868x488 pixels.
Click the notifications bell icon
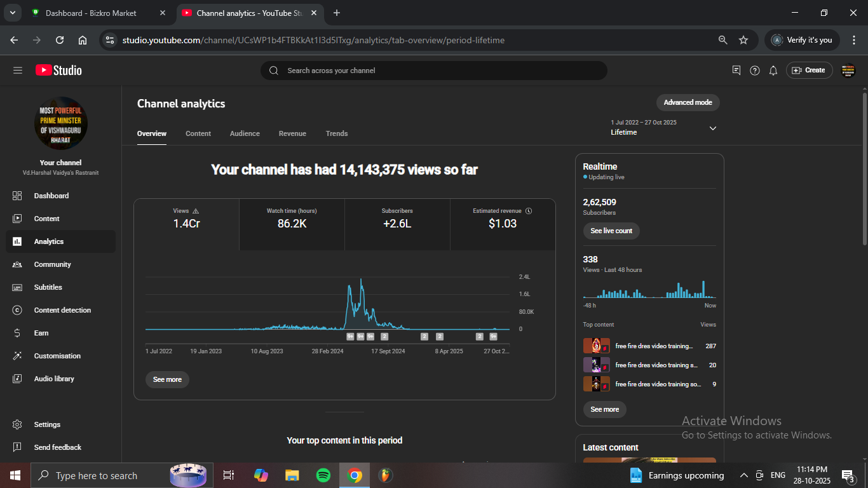pos(773,71)
